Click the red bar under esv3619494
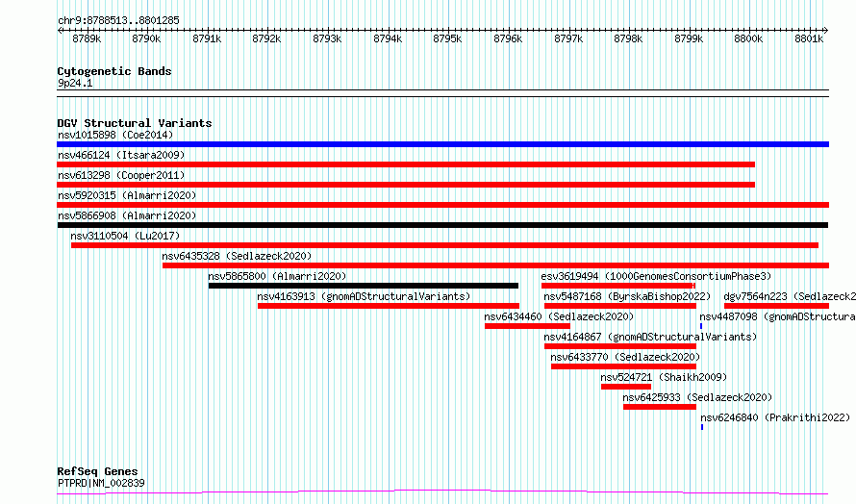Image resolution: width=856 pixels, height=504 pixels. click(618, 286)
